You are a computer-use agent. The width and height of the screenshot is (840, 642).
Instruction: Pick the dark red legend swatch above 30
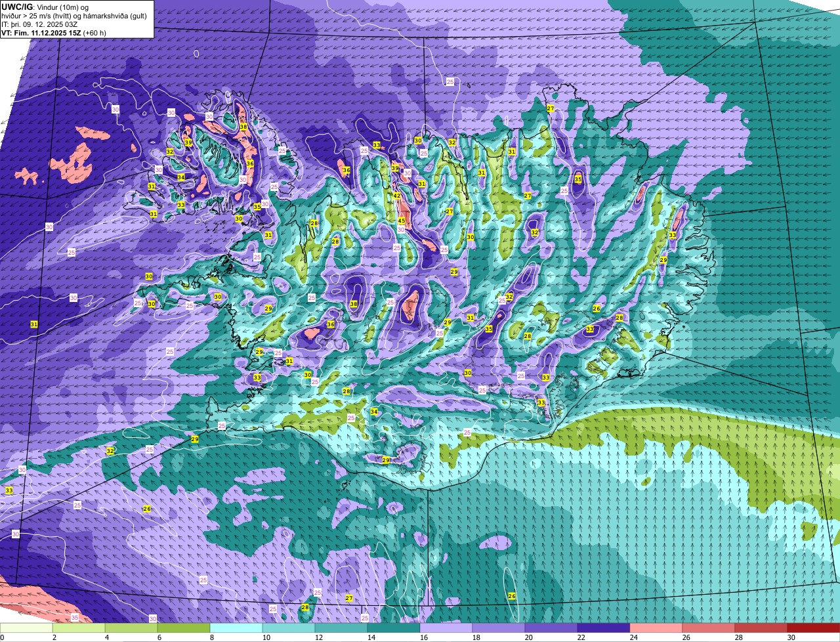tap(814, 628)
